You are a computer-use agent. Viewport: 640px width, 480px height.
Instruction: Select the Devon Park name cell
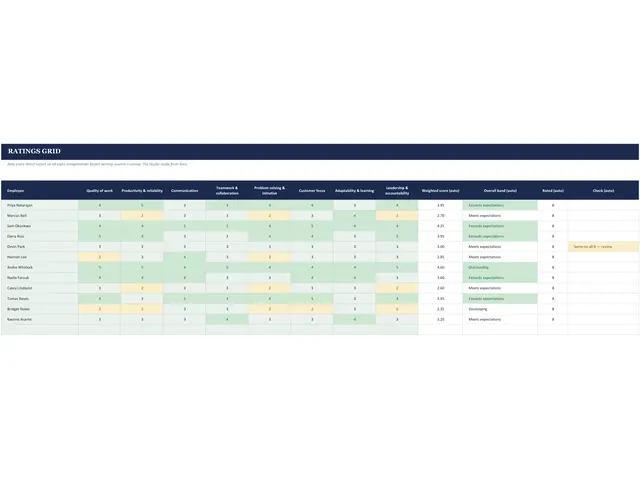click(40, 247)
